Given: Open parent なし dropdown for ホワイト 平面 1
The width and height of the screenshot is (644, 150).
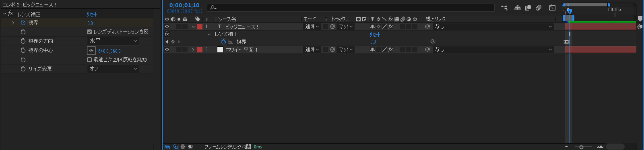Looking at the screenshot, I should click(x=493, y=50).
